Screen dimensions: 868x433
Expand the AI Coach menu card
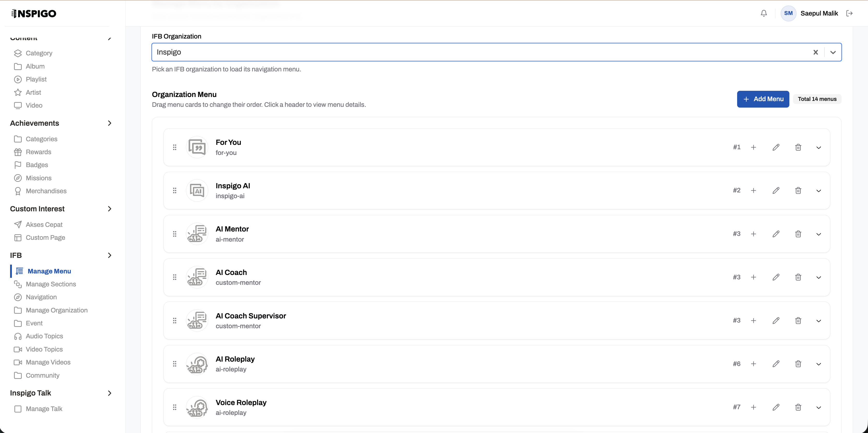[x=818, y=278]
